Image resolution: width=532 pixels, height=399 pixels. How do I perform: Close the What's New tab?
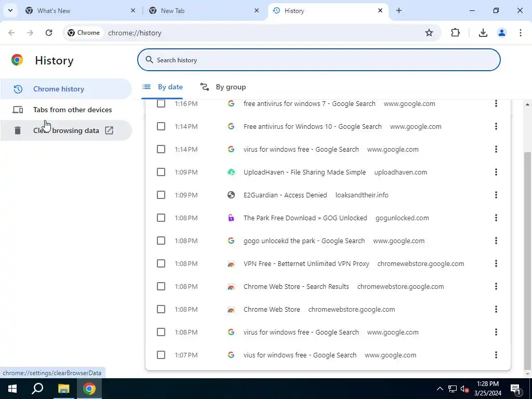133,11
